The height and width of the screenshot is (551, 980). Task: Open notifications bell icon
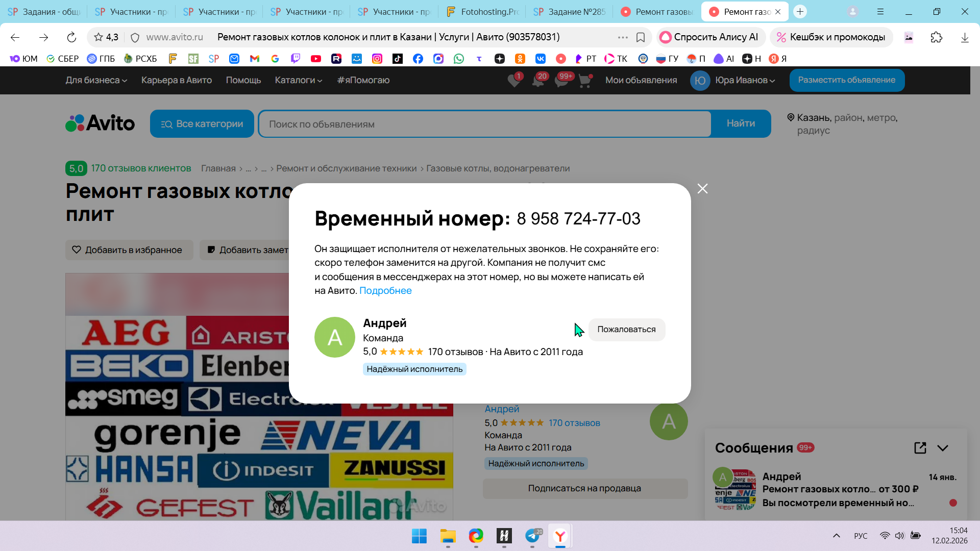point(538,81)
